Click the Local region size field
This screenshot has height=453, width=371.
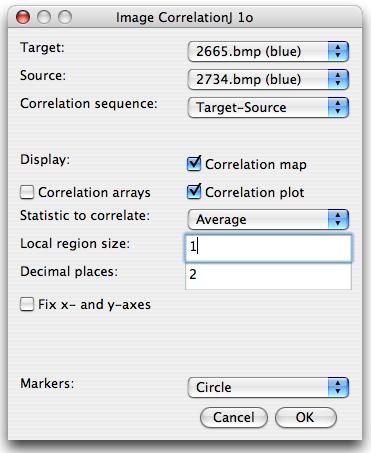click(x=268, y=248)
